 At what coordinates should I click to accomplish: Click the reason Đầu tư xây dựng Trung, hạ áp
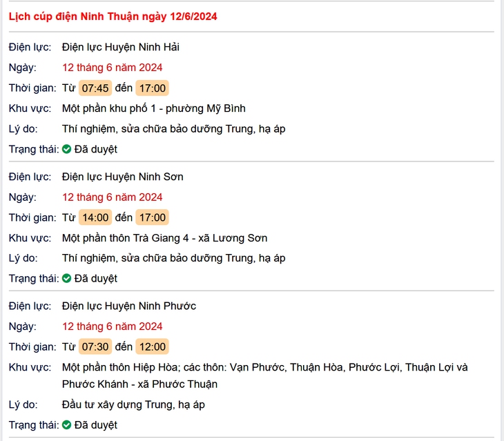(x=133, y=404)
